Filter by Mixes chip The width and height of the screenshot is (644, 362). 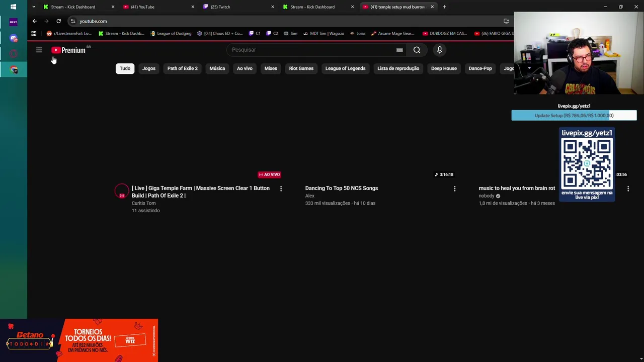point(271,68)
